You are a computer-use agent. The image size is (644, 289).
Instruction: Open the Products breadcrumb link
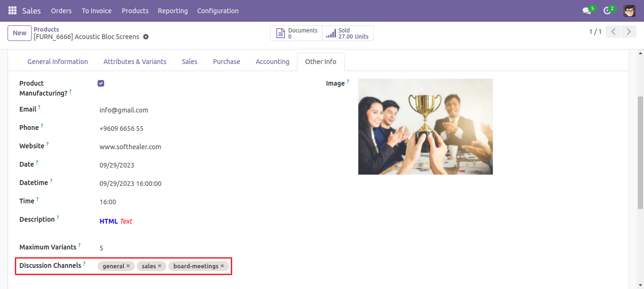point(46,29)
